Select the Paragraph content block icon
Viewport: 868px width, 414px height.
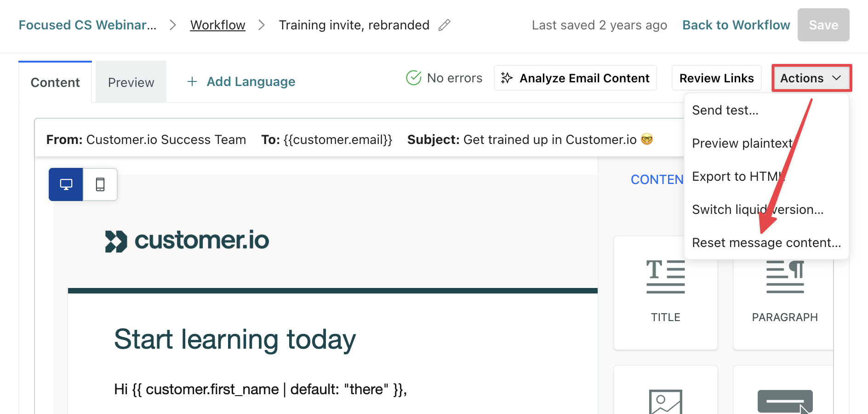point(785,276)
